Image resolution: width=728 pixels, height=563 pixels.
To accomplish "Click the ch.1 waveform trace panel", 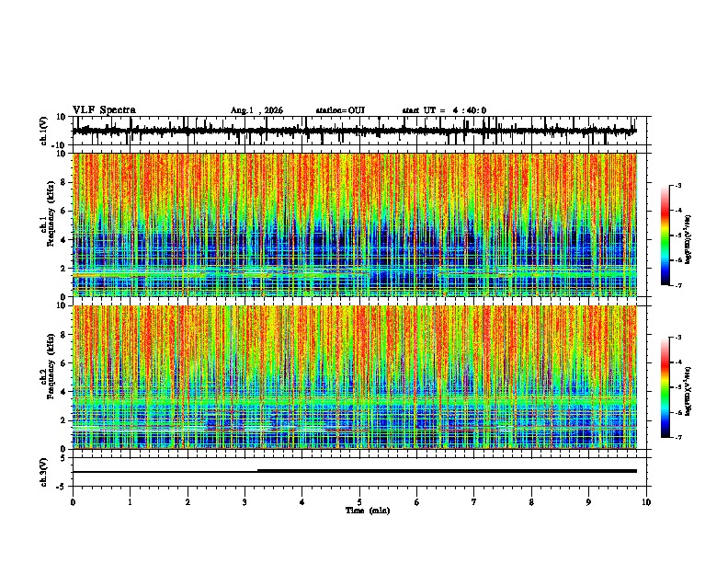I will pos(361,131).
